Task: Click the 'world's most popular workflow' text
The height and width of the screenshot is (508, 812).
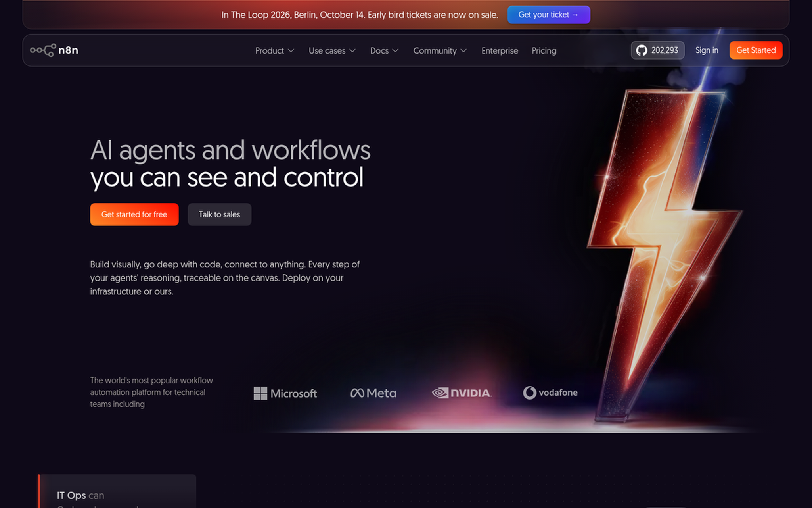Action: (151, 392)
